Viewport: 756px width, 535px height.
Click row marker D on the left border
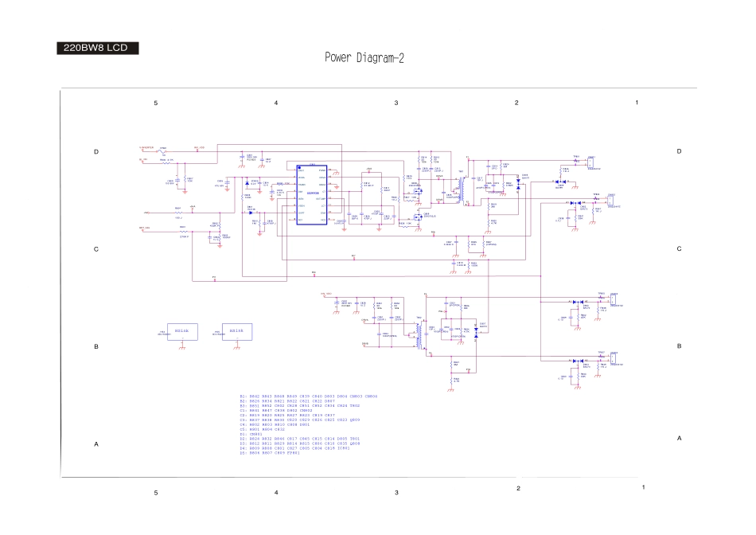click(96, 151)
